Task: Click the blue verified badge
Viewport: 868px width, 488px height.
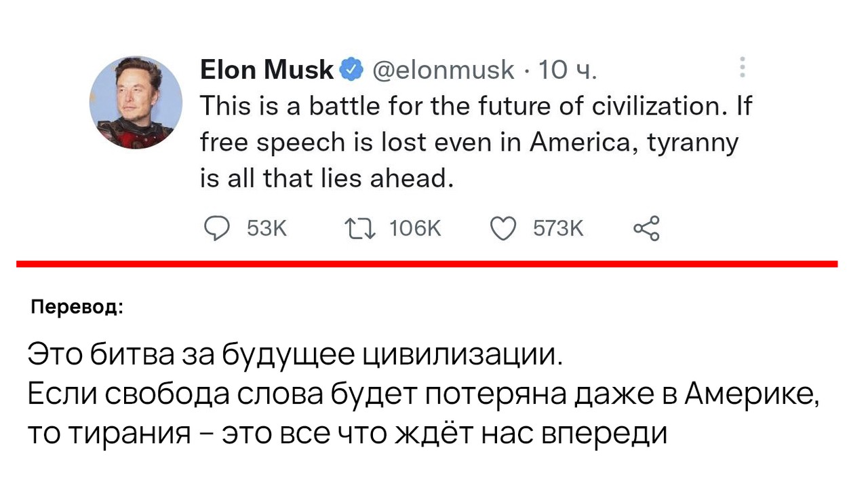Action: tap(351, 69)
